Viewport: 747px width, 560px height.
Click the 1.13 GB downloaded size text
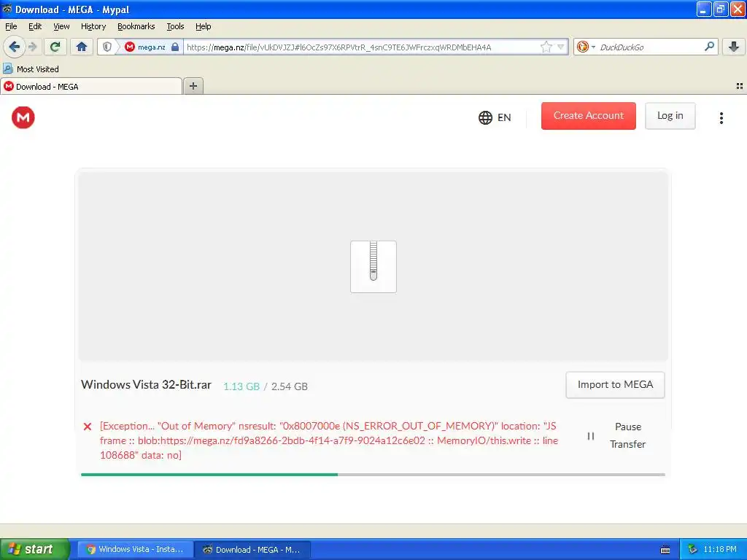[x=241, y=386]
